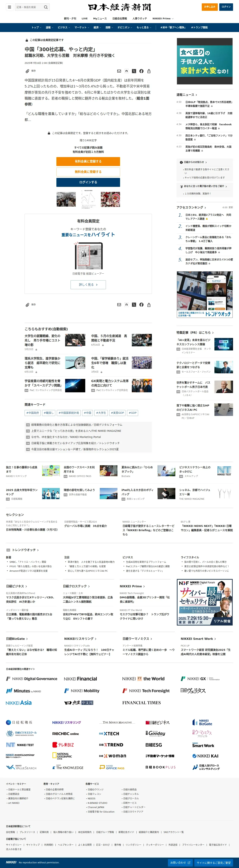
Task: Select the #トランプ関税 topic link
Action: click(199, 28)
